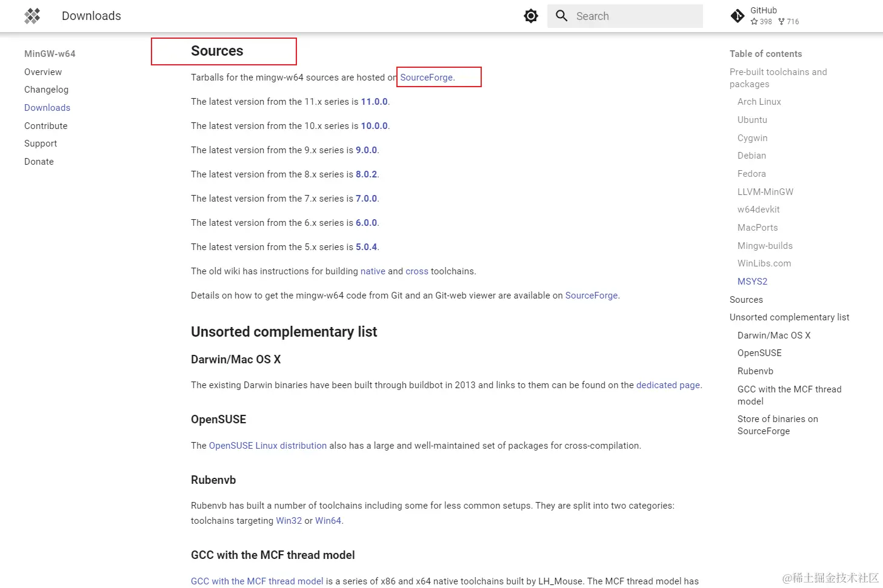883x588 pixels.
Task: Jump to Cygwin in contents
Action: (752, 138)
